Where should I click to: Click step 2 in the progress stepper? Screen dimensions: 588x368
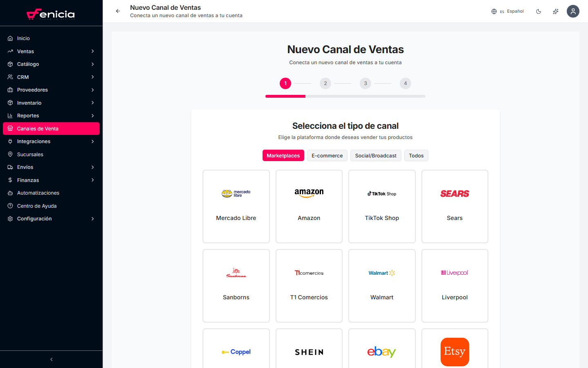coord(325,83)
